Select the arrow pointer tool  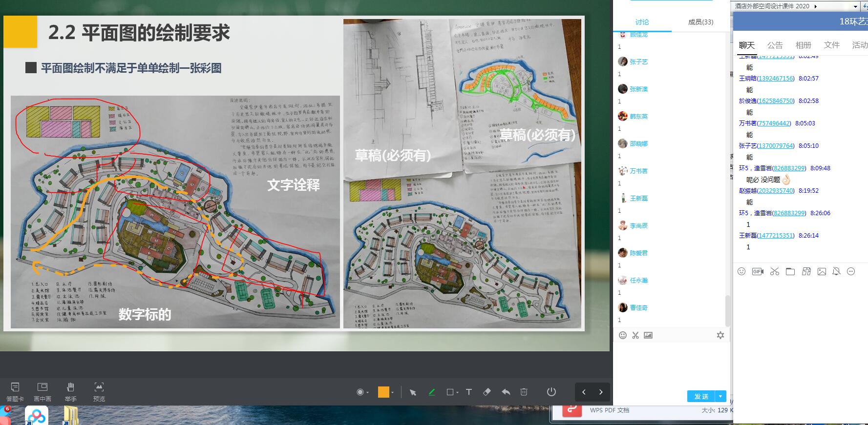[x=413, y=392]
